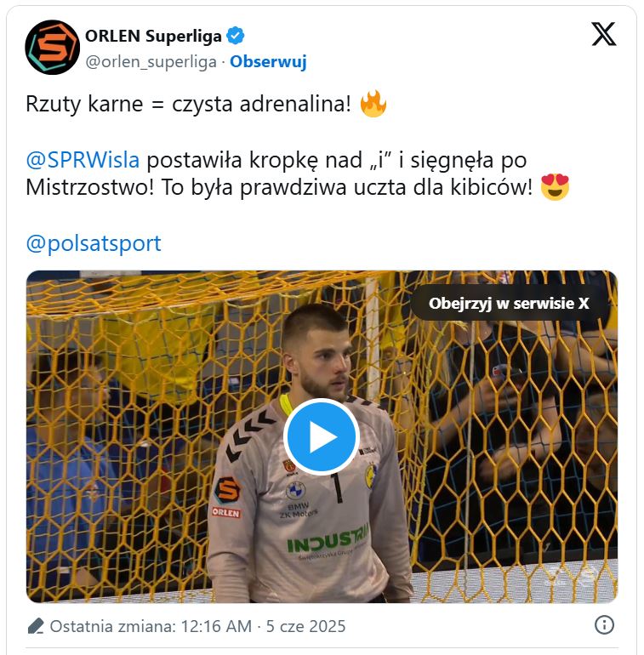Follow account via Obserwuj link
The width and height of the screenshot is (644, 655).
tap(268, 61)
